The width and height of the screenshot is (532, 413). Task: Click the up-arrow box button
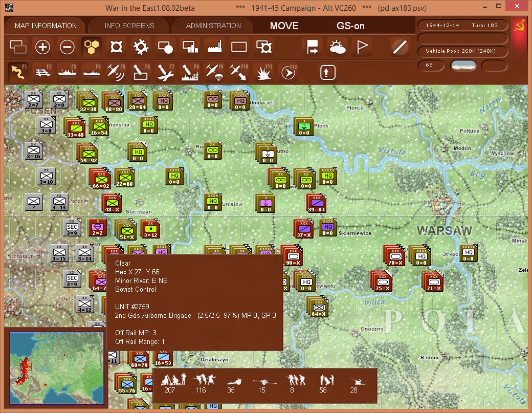tap(327, 72)
